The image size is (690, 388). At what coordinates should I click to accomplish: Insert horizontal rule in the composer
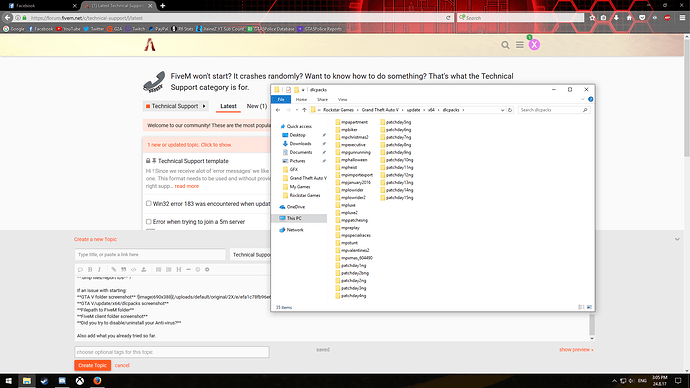point(188,269)
